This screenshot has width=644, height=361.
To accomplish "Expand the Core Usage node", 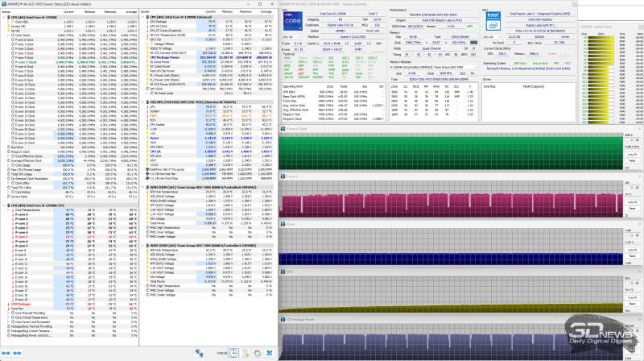I will click(8, 165).
